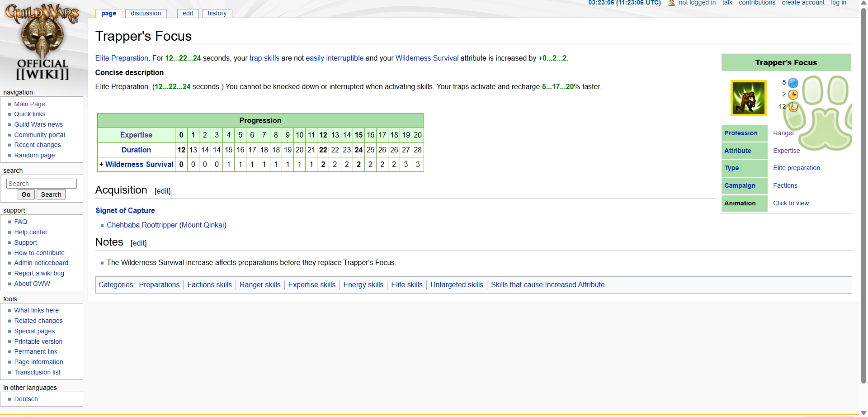This screenshot has height=417, width=868.
Task: Click the activation time clock icon
Action: coord(793,95)
